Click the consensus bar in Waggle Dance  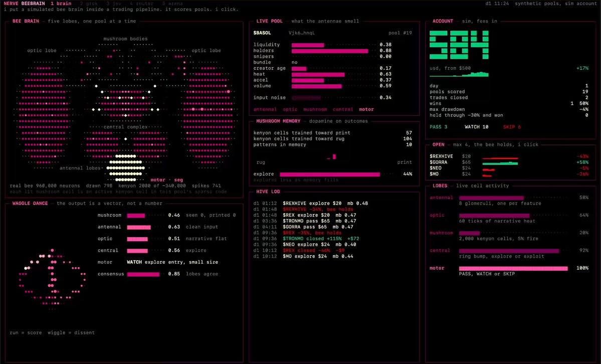pos(143,274)
